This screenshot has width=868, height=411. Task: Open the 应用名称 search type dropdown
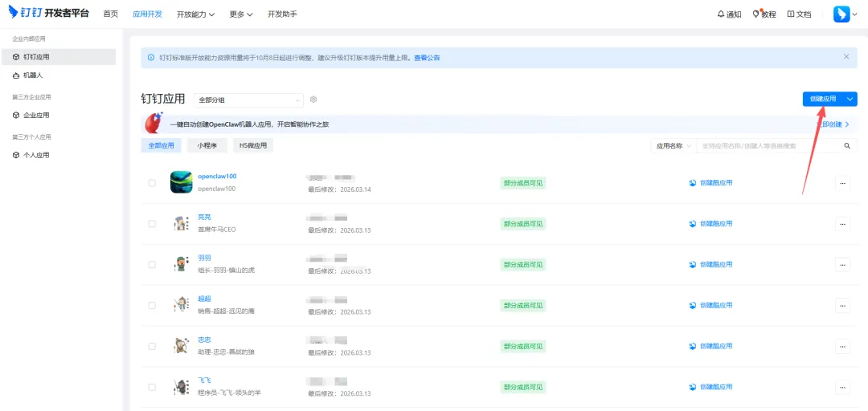pyautogui.click(x=674, y=146)
